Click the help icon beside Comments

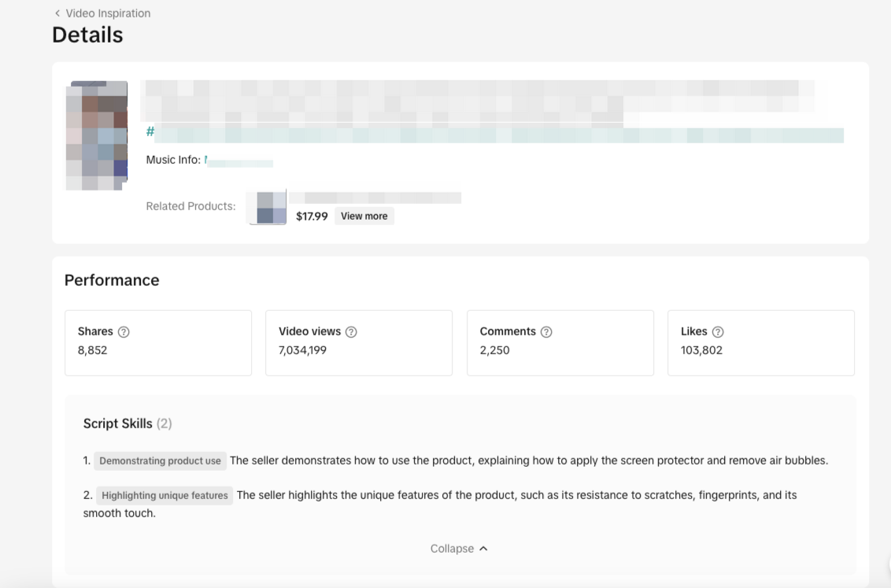[546, 332]
